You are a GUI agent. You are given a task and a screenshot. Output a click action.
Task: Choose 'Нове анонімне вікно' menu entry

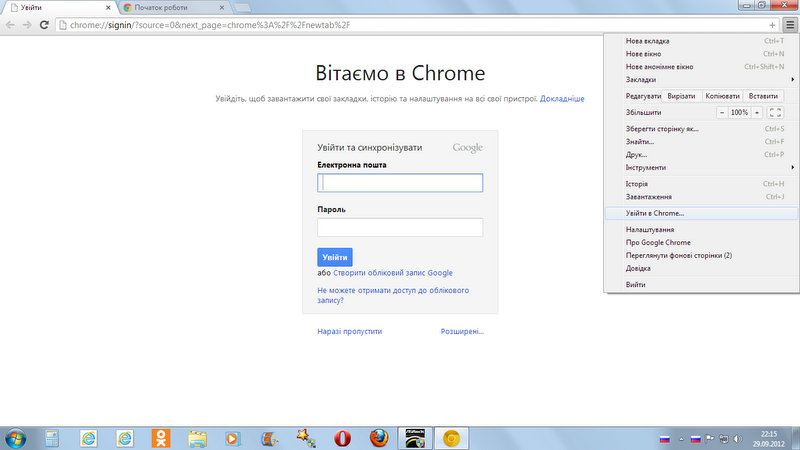point(702,67)
